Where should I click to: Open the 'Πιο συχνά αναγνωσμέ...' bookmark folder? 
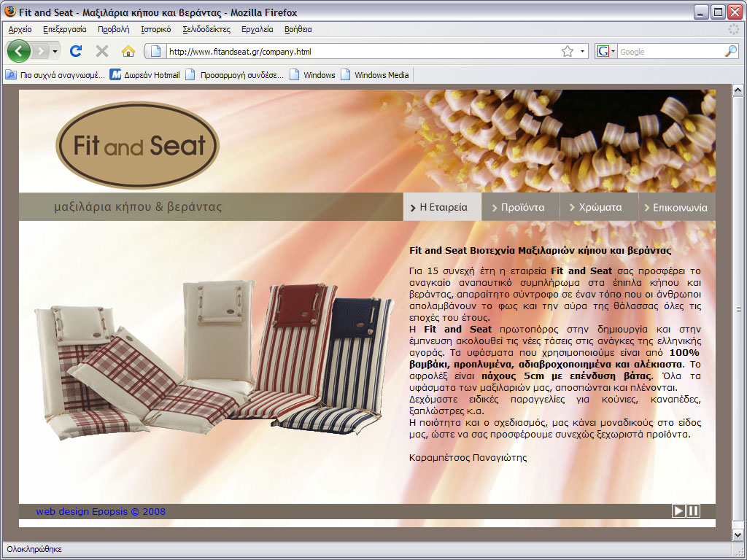55,75
